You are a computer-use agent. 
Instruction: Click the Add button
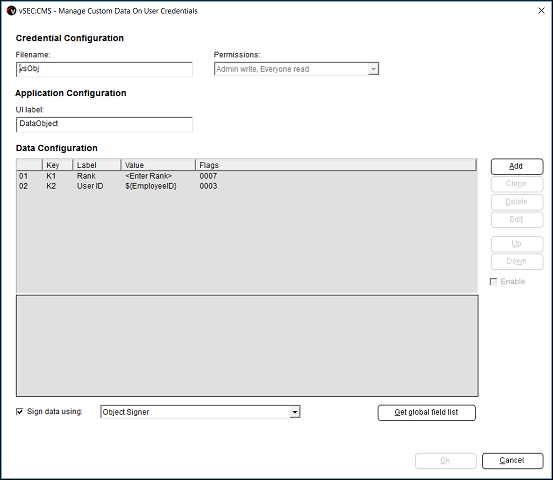[517, 166]
